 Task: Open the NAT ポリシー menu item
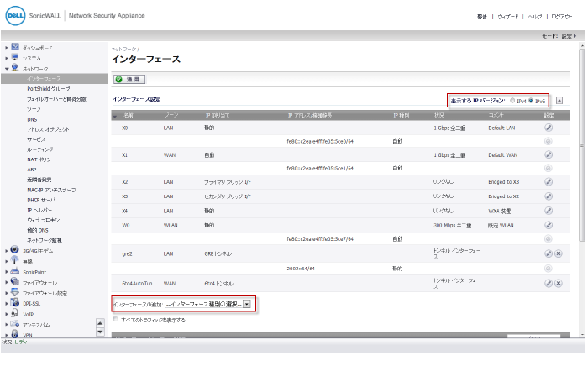[41, 159]
